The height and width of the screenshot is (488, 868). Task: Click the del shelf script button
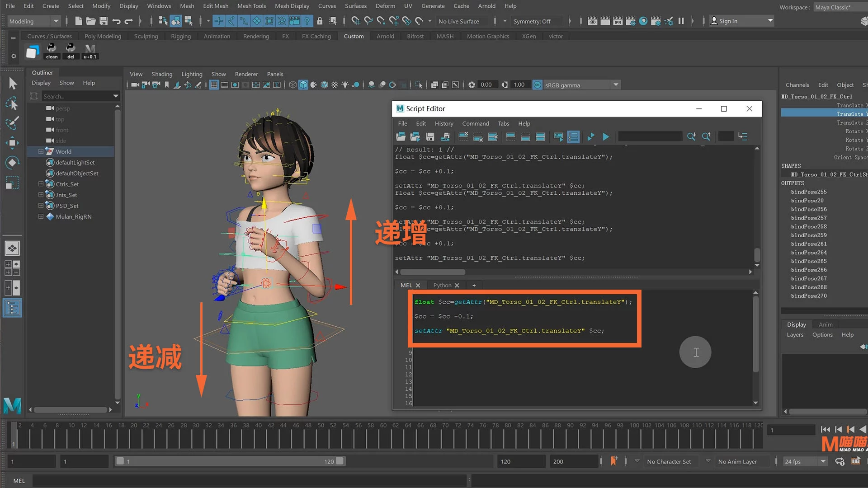71,51
